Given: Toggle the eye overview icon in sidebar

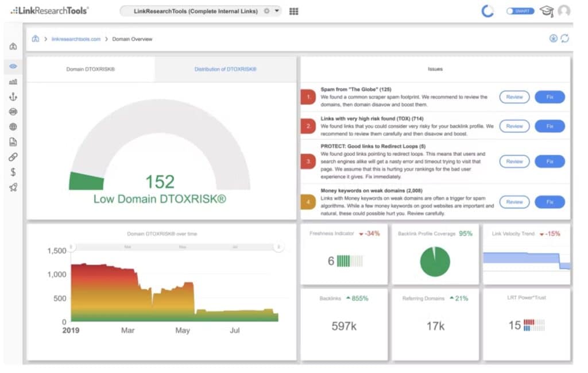Looking at the screenshot, I should tap(13, 67).
